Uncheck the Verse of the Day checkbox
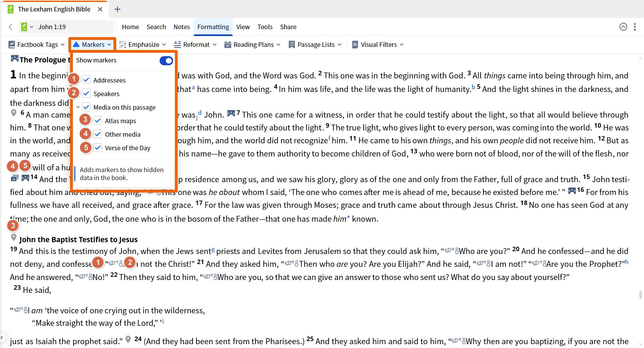 [98, 147]
